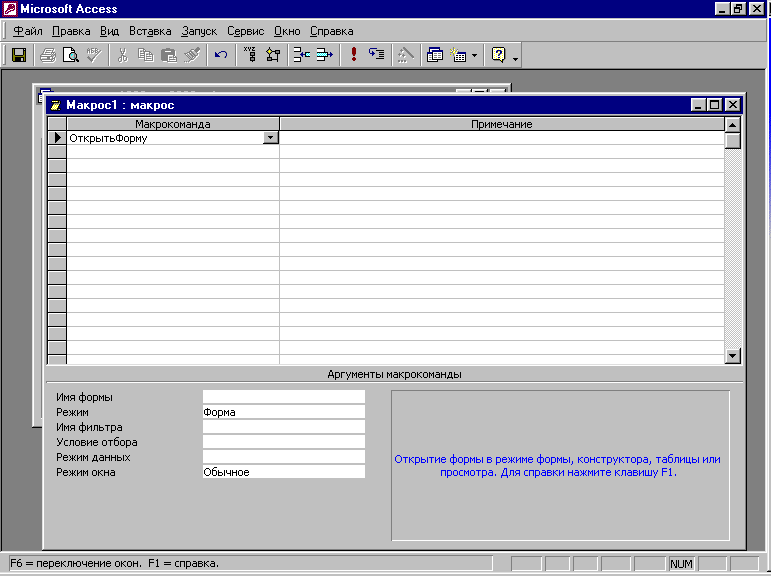Click the New Object toolbar icon

coord(458,55)
